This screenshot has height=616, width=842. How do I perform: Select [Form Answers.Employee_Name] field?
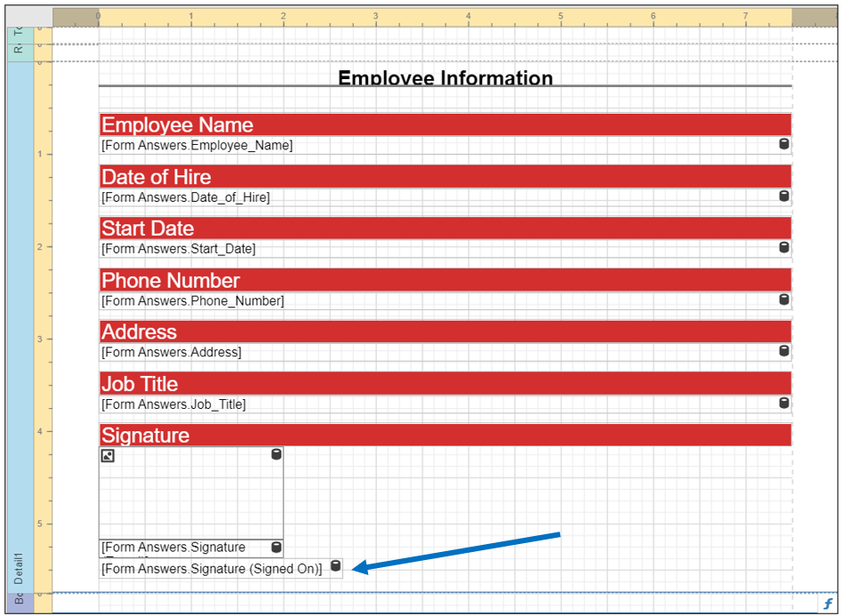coord(445,146)
